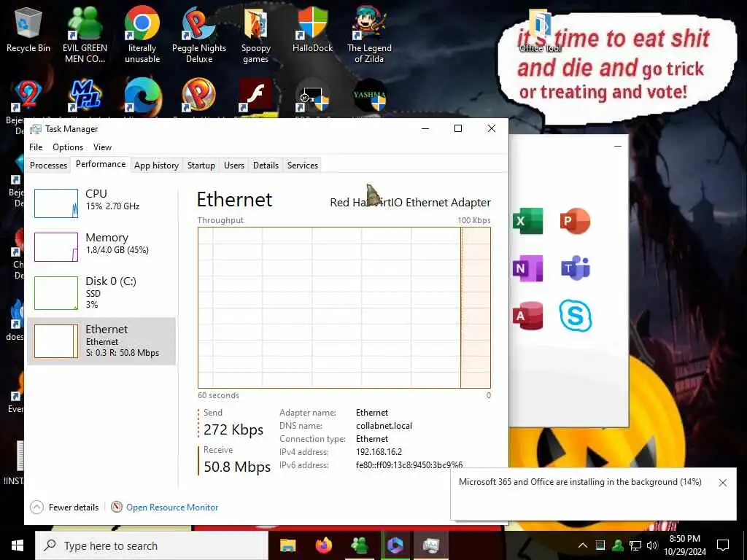Switch to the Users tab

[234, 166]
